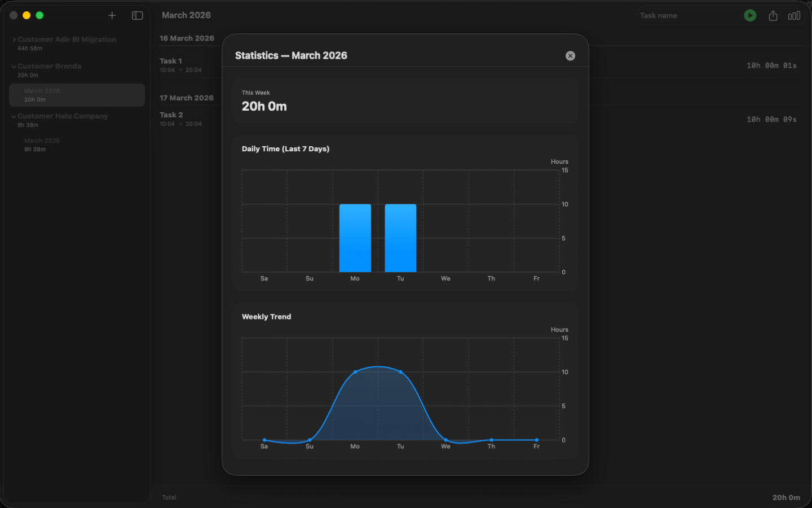812x508 pixels.
Task: Click the statistics bar-chart icon
Action: pos(794,15)
